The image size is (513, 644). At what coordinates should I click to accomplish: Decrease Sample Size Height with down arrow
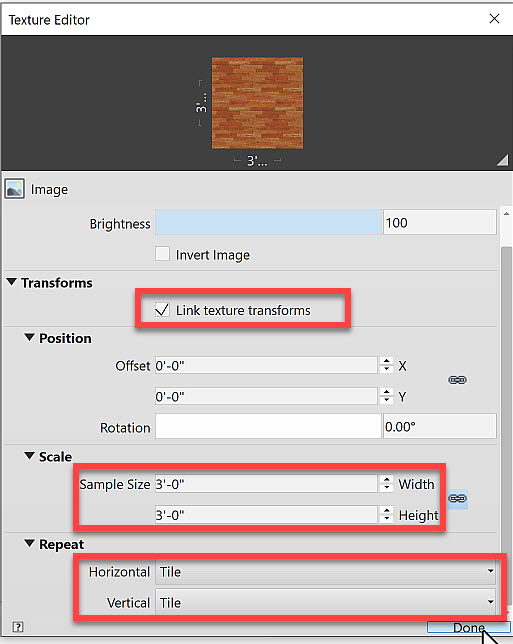[x=386, y=518]
